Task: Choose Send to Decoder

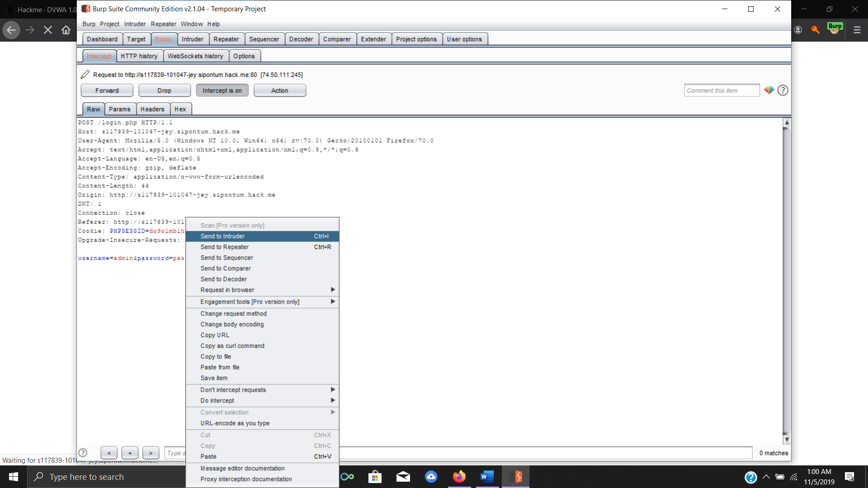Action: [262, 279]
